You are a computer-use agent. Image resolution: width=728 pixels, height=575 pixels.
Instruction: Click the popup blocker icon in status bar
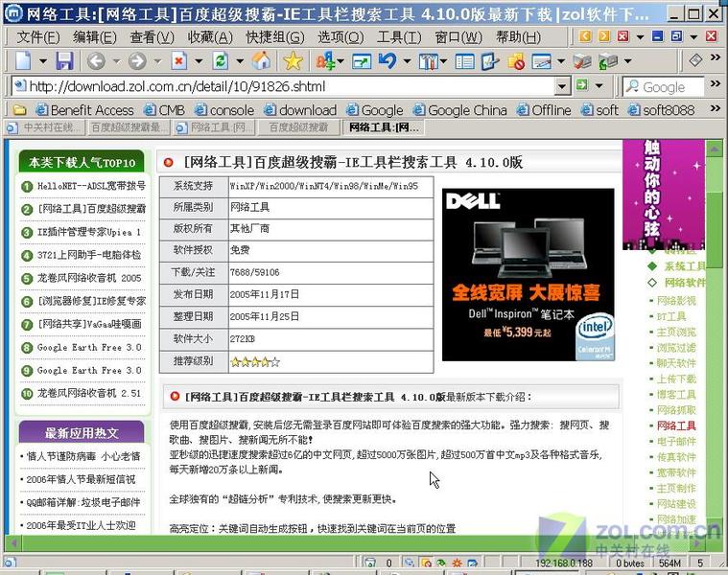425,563
